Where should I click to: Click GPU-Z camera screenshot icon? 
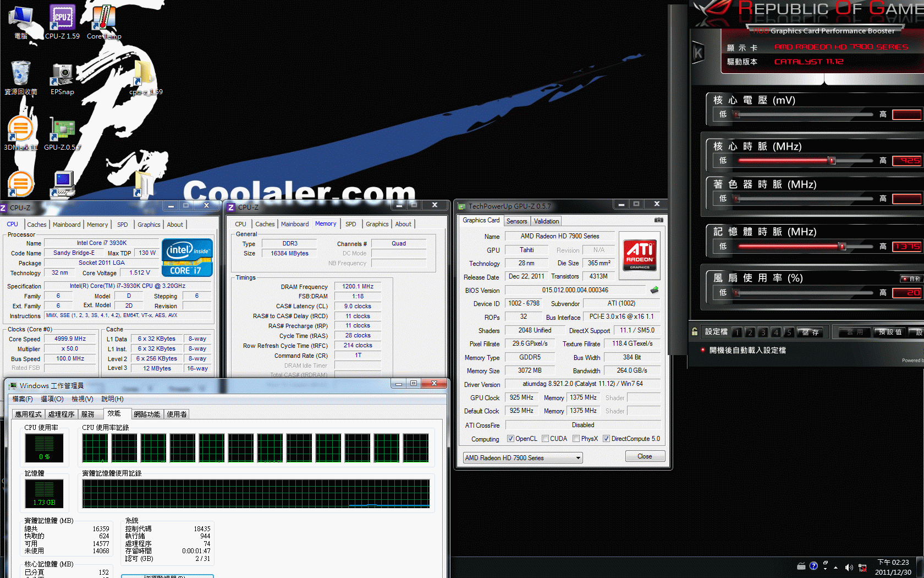[658, 220]
